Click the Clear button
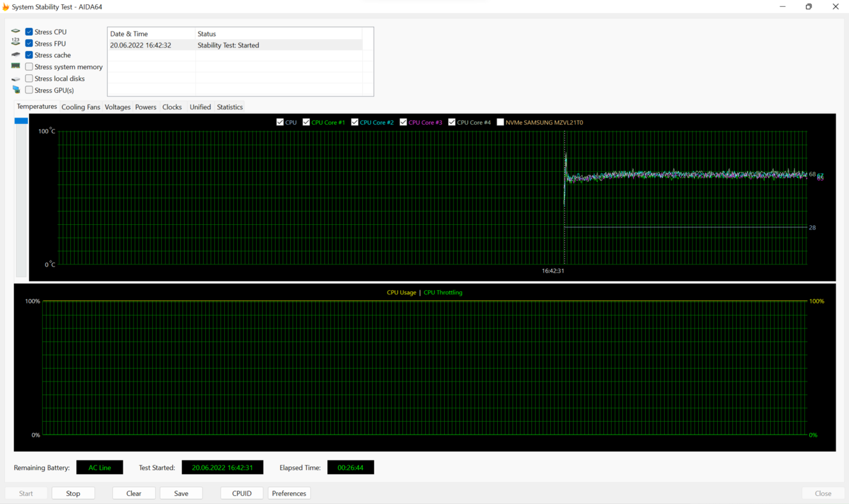This screenshot has width=849, height=504. 134,493
